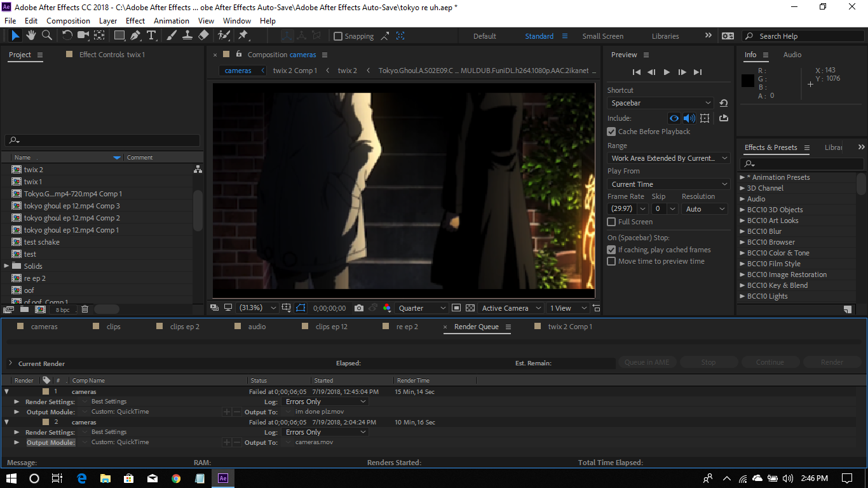Check Move time to preview time
The image size is (868, 488).
[611, 261]
